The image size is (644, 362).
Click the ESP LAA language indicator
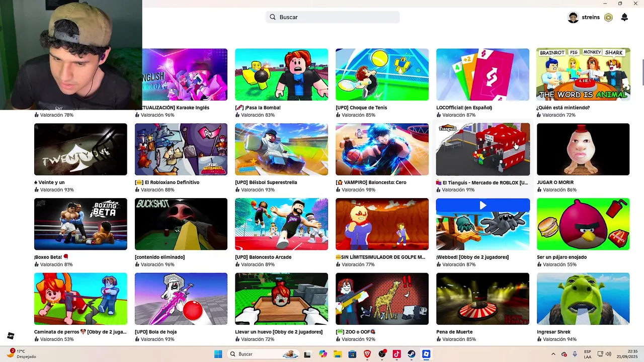pos(588,354)
